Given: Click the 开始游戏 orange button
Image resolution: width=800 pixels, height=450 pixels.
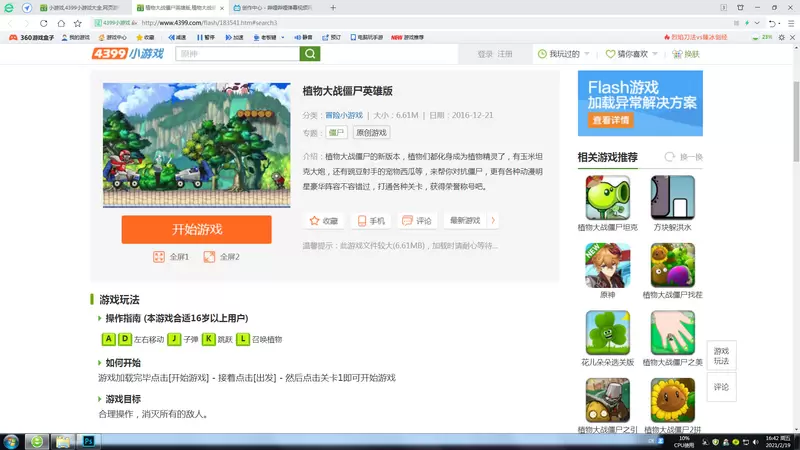Looking at the screenshot, I should pyautogui.click(x=196, y=230).
